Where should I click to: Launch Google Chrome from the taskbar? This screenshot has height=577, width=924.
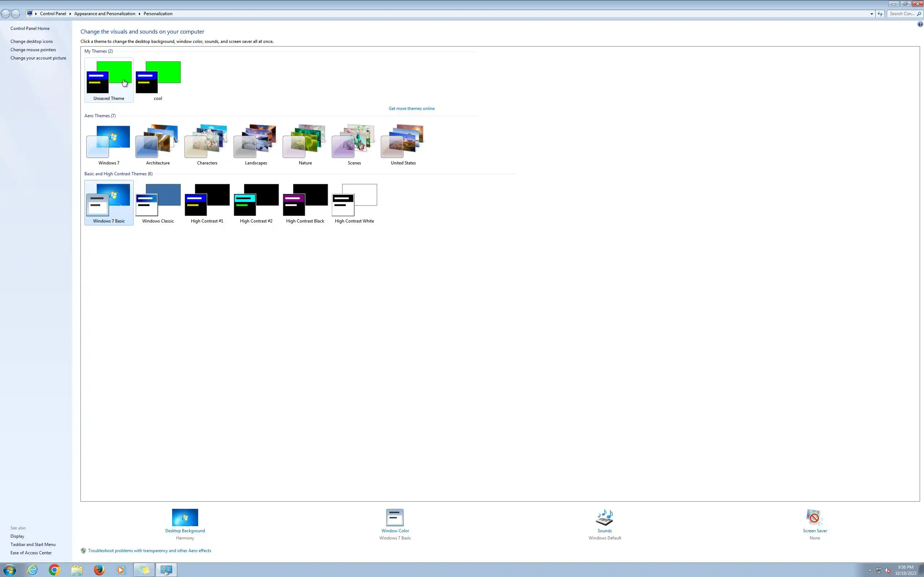(54, 570)
